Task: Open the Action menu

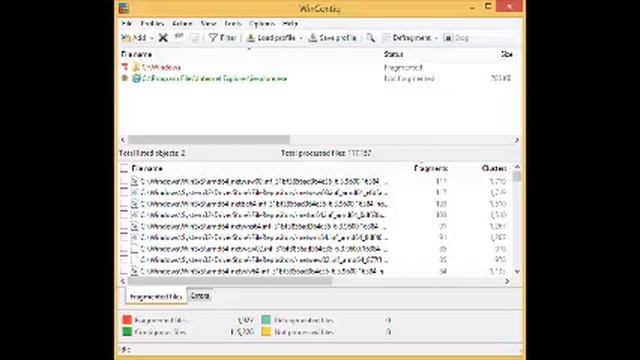Action: 182,24
